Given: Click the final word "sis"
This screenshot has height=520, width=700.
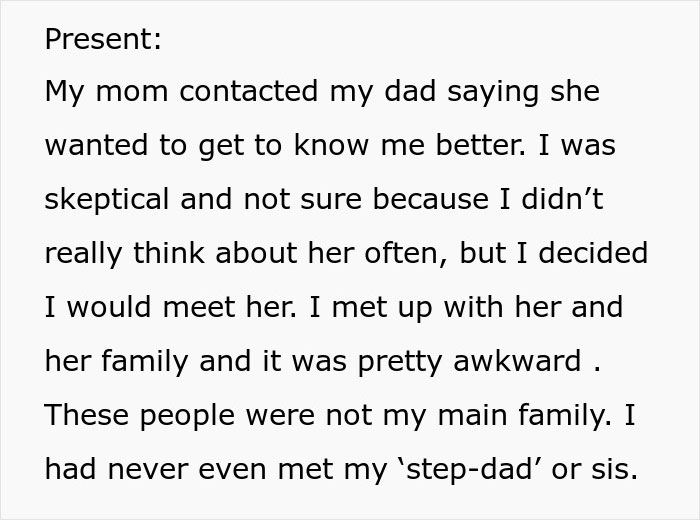Looking at the screenshot, I should tap(611, 470).
